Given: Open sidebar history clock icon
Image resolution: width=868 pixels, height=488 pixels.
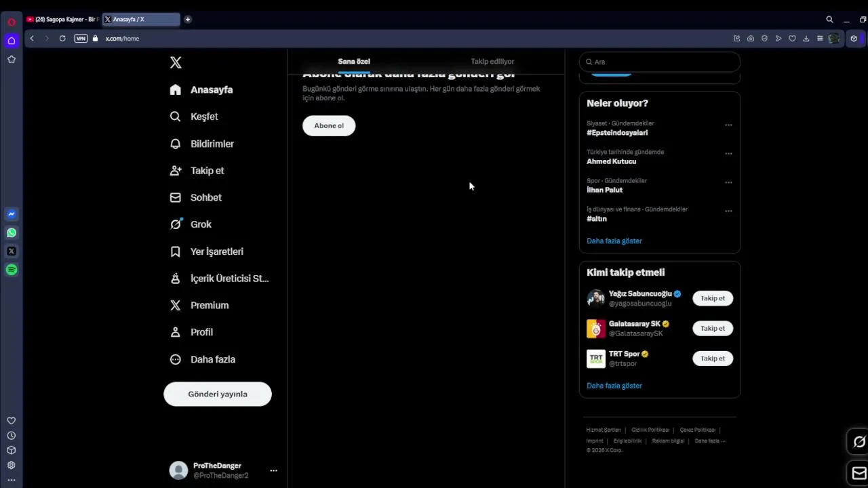Looking at the screenshot, I should click(x=12, y=436).
